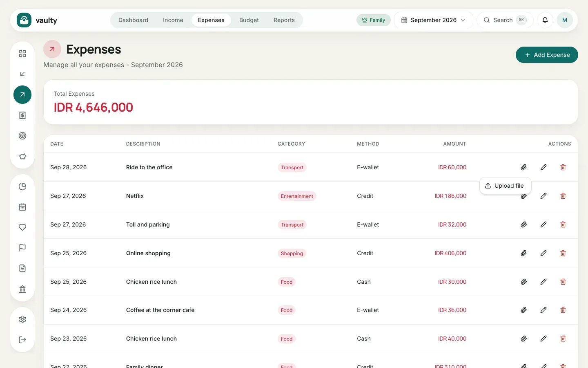The image size is (588, 368).
Task: Attach file to Sep 25 Chicken rice lunch
Action: click(524, 282)
